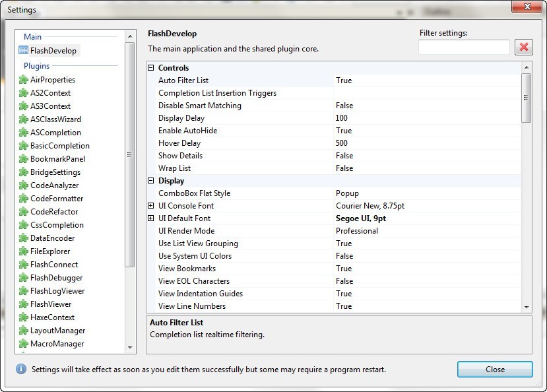Click the blue info icon at bottom

[x=21, y=369]
